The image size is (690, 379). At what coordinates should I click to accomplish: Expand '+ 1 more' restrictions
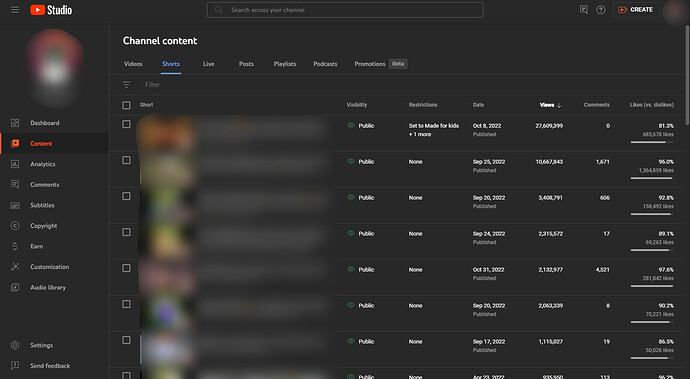(x=420, y=134)
